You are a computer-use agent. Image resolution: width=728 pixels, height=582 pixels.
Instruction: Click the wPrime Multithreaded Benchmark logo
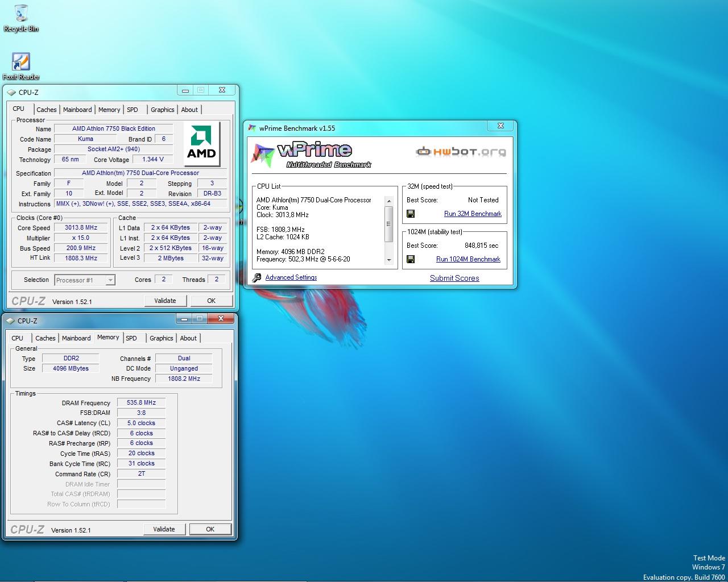(312, 155)
